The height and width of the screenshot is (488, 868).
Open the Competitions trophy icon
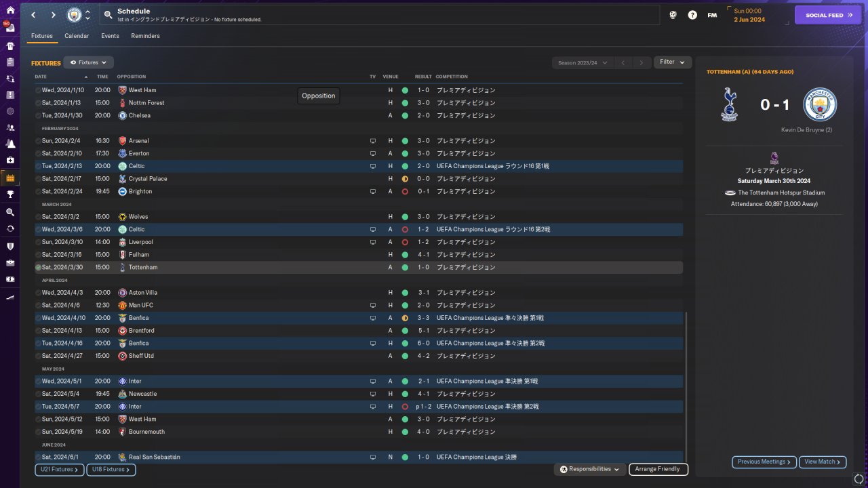click(10, 195)
